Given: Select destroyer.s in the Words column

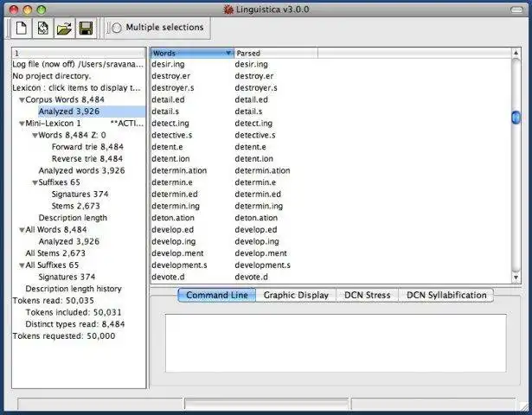Looking at the screenshot, I should pyautogui.click(x=173, y=88).
